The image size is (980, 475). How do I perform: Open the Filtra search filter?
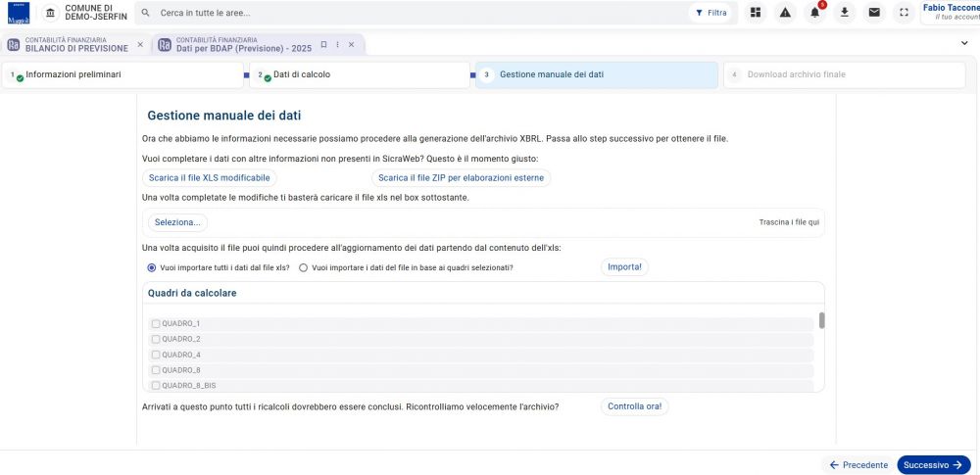pyautogui.click(x=710, y=13)
